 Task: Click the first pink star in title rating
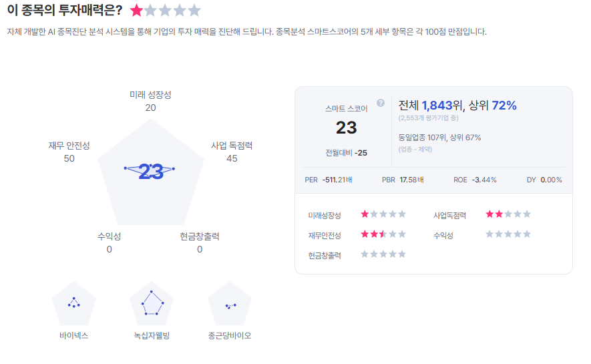(x=136, y=11)
